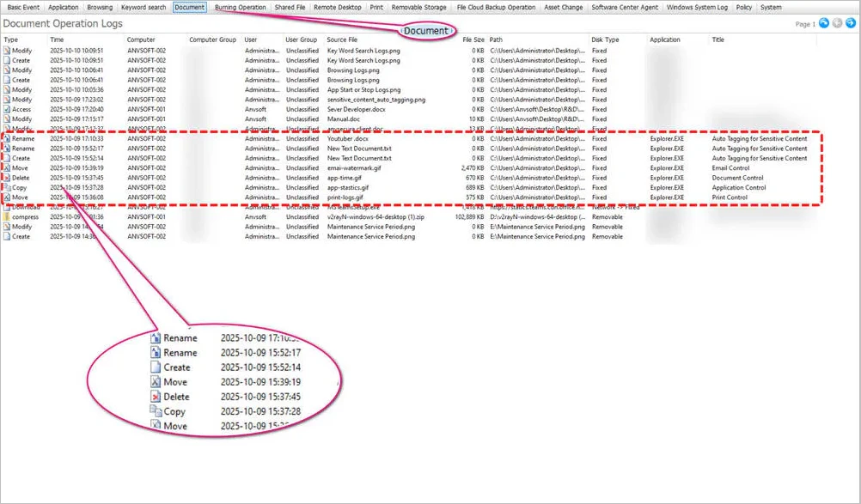Viewport: 861px width, 504px height.
Task: Click time 2025-10-09 17:20:40 cell
Action: click(x=76, y=109)
